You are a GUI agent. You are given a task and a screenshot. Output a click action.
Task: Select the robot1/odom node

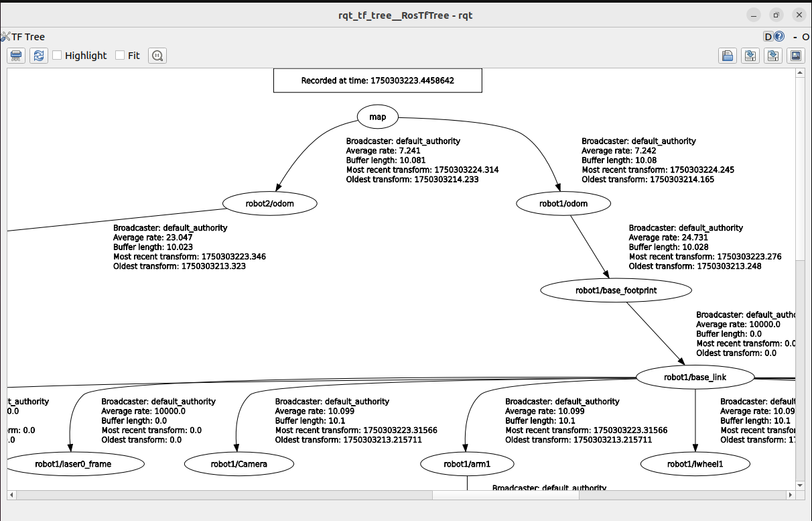[565, 202]
